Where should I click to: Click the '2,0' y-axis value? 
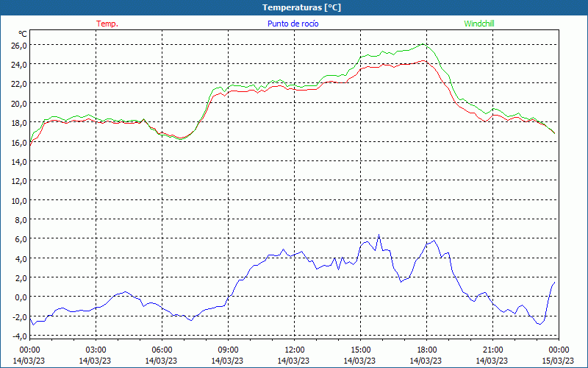(21, 278)
